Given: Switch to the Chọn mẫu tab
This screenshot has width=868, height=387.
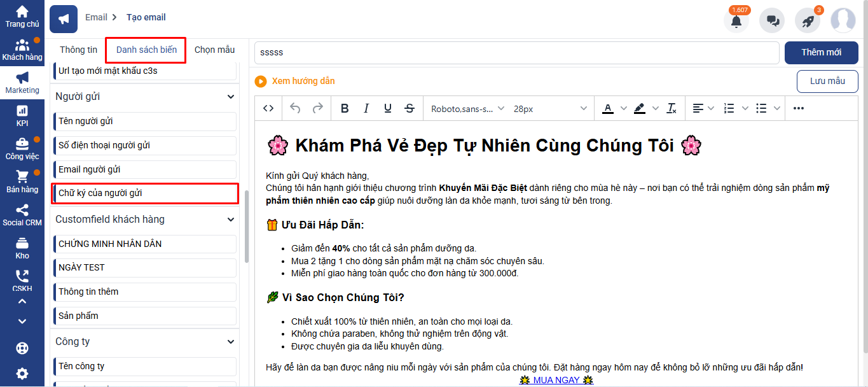Looking at the screenshot, I should pos(214,50).
